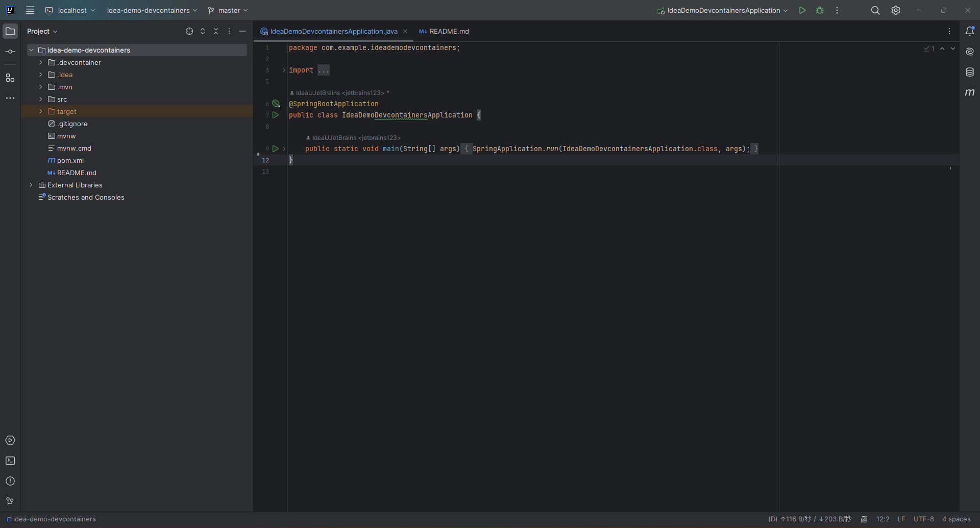Open run configuration dropdown
The height and width of the screenshot is (528, 980).
(722, 10)
